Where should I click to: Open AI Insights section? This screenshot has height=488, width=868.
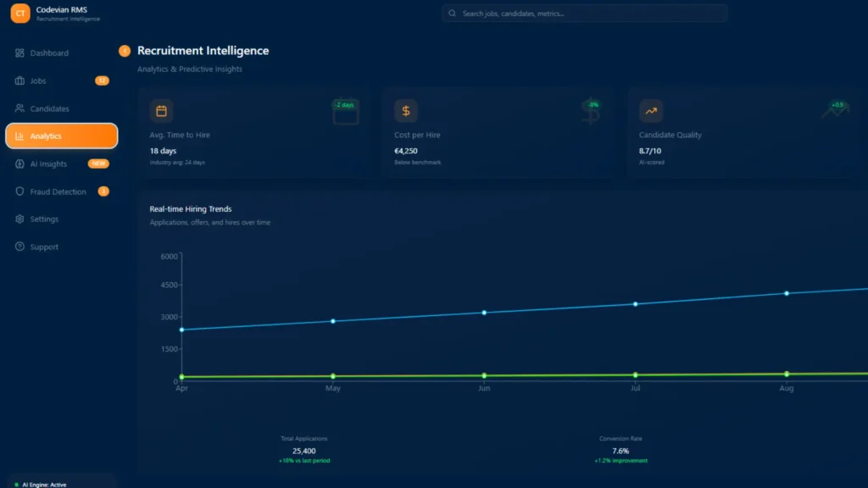coord(48,164)
